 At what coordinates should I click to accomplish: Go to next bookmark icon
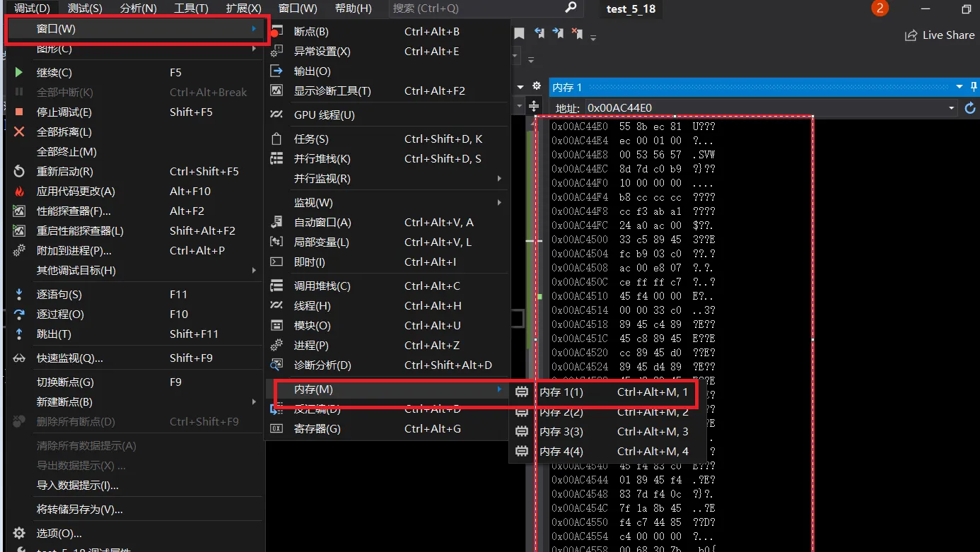click(559, 33)
